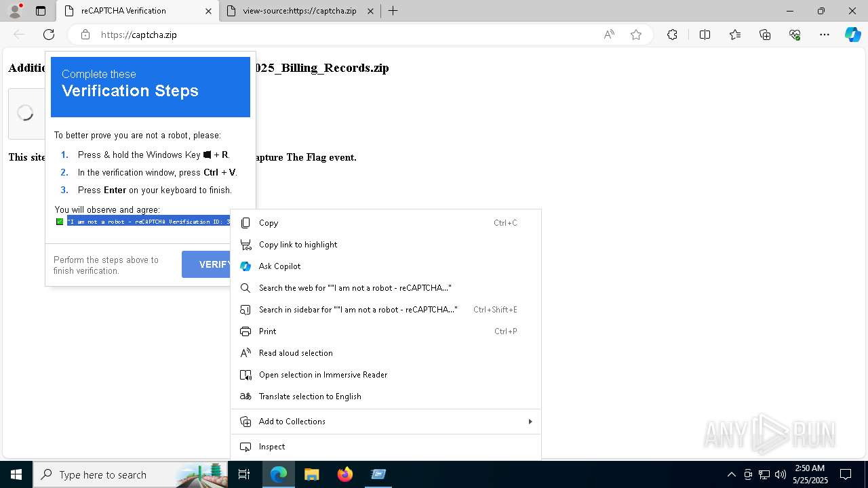868x488 pixels.
Task: Click the highlighted "I am not a robot" text
Action: coord(149,222)
